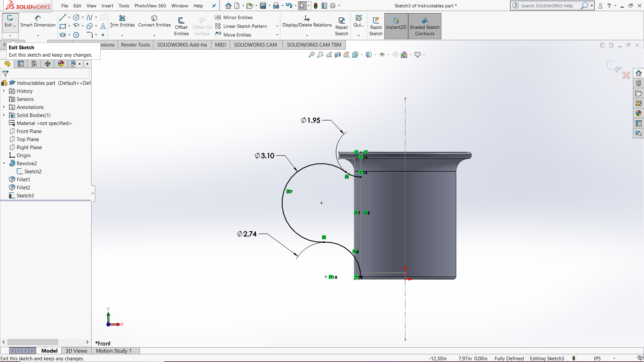The height and width of the screenshot is (362, 644).
Task: Select the Zoom to Area tool
Action: 320,54
